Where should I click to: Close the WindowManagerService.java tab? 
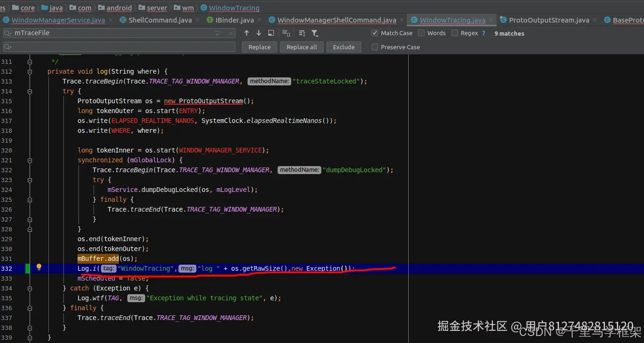coord(111,20)
